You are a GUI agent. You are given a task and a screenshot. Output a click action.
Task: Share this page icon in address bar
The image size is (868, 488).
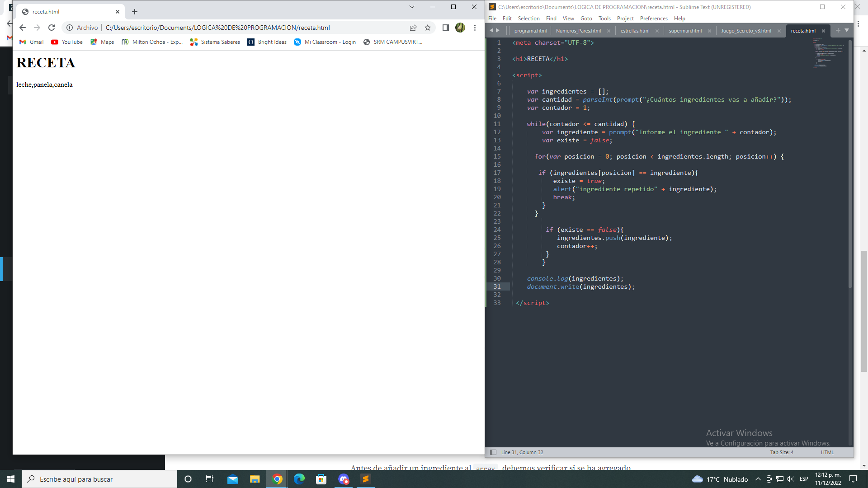[413, 28]
